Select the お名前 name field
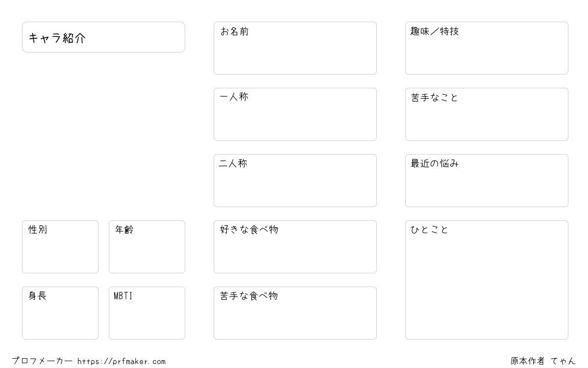Image resolution: width=588 pixels, height=368 pixels. (295, 48)
